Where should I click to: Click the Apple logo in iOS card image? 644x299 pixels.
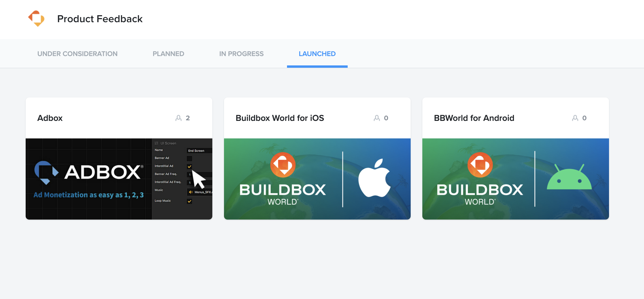(374, 178)
